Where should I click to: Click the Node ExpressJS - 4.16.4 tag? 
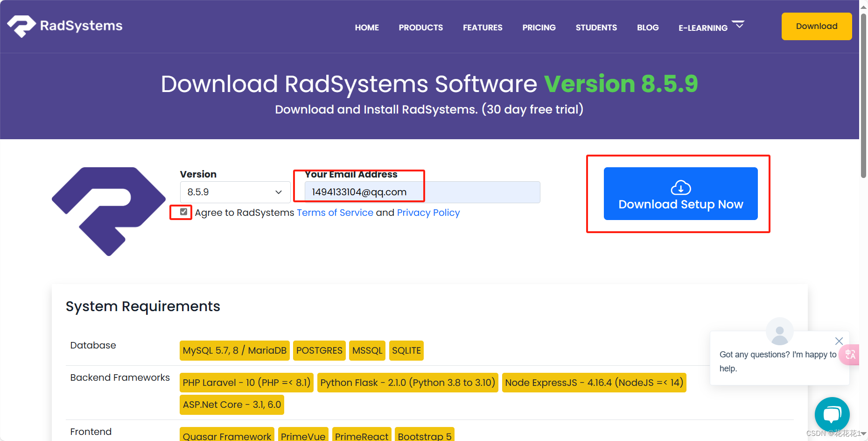[x=594, y=383]
